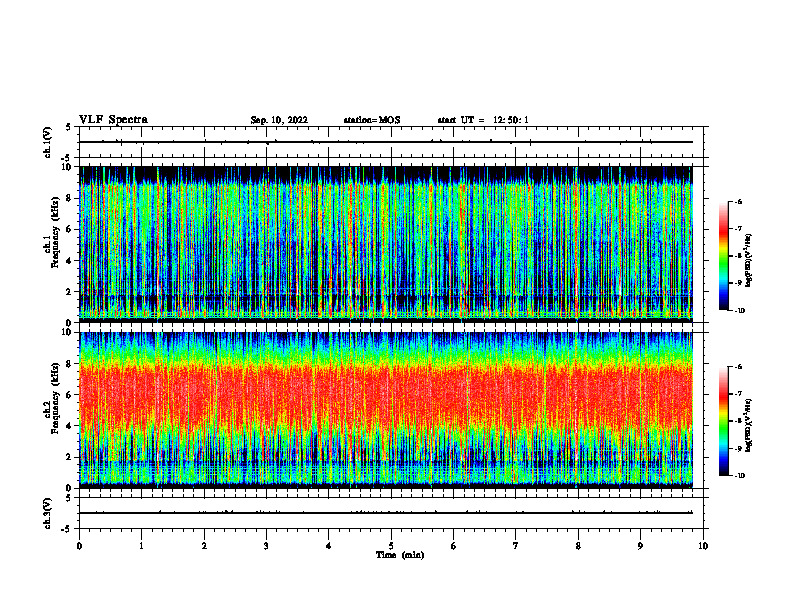Click the 'VLF Spectra' title text
The height and width of the screenshot is (612, 792).
(x=113, y=120)
